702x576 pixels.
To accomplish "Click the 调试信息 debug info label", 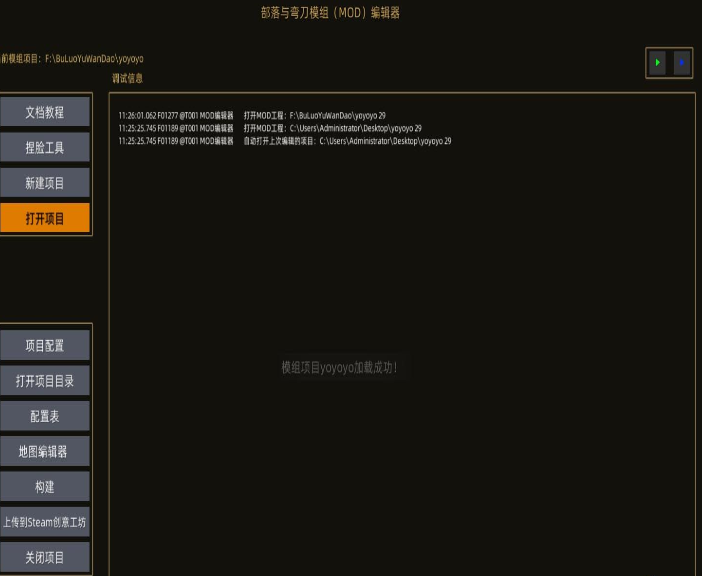I will click(128, 78).
